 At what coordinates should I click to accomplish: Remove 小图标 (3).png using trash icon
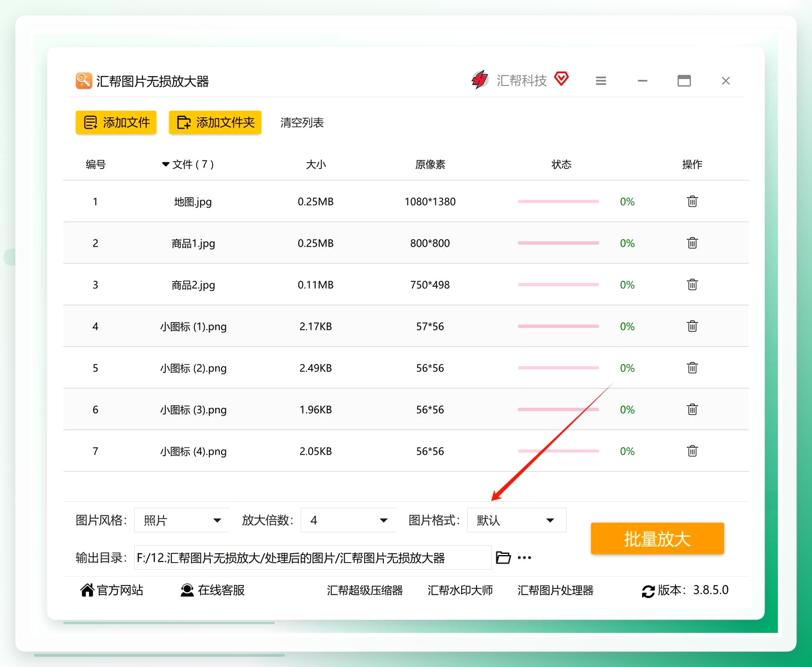692,409
